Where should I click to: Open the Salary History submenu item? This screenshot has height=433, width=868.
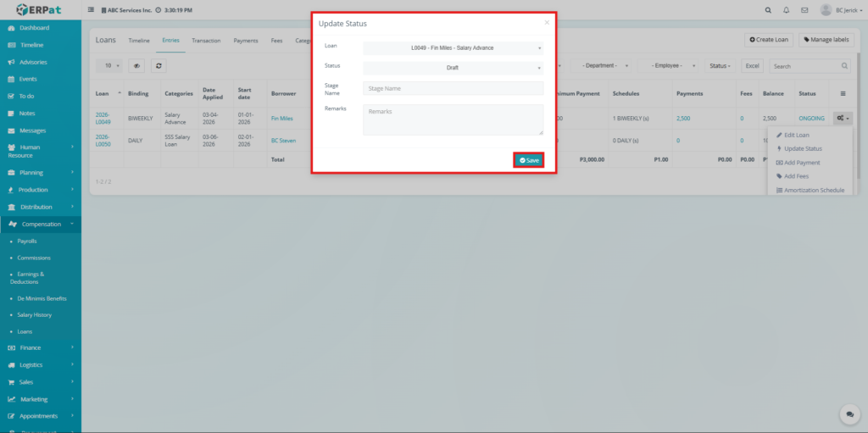click(x=34, y=315)
